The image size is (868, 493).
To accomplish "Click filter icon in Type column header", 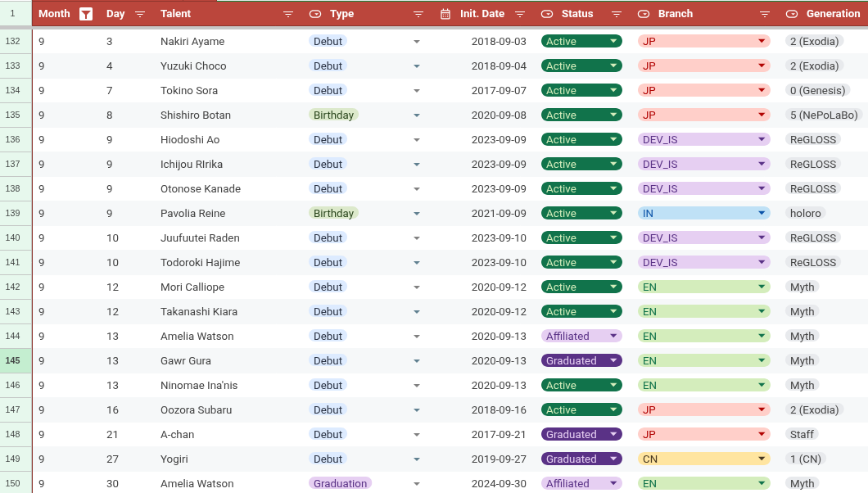I will [418, 14].
